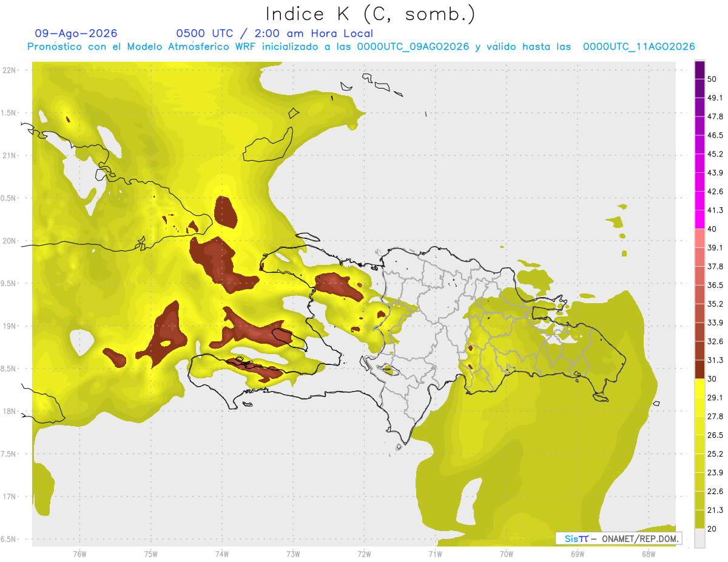
Task: Click the "19N" latitude axis label
Action: click(x=9, y=326)
